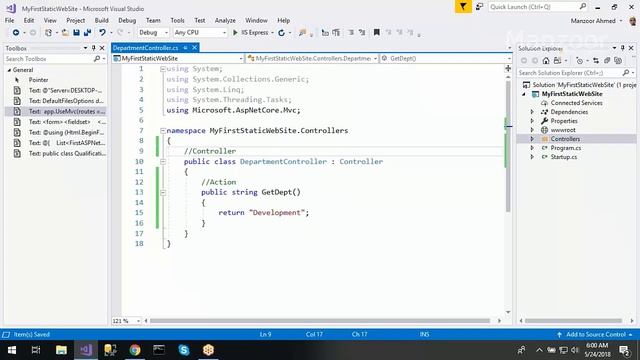
Task: Expand the Startup.cs node
Action: (532, 157)
